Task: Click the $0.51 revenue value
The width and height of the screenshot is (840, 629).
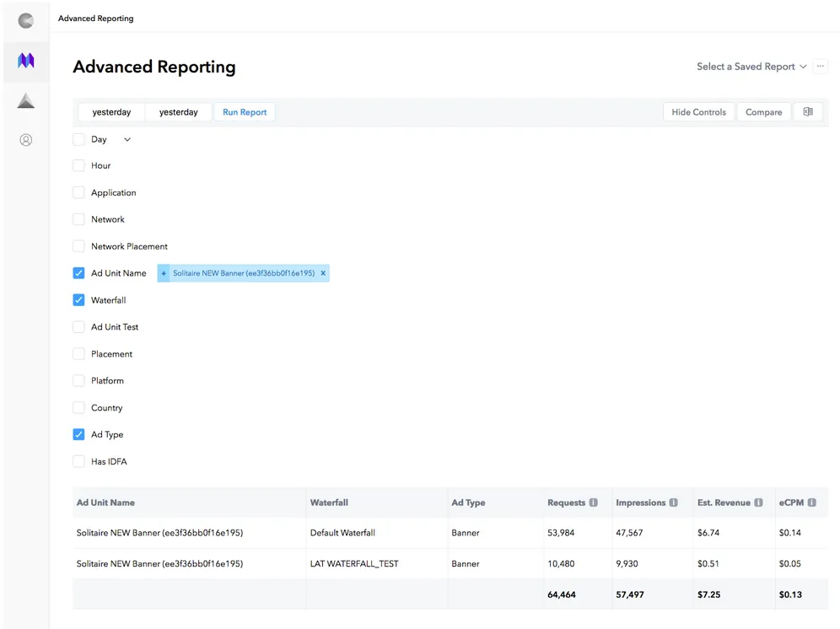Action: [x=708, y=563]
